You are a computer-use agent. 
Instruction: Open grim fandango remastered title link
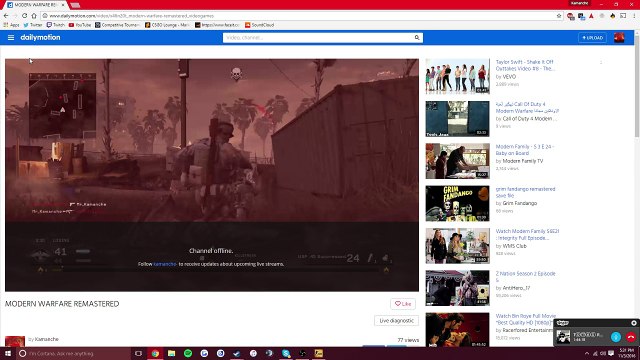coord(525,192)
